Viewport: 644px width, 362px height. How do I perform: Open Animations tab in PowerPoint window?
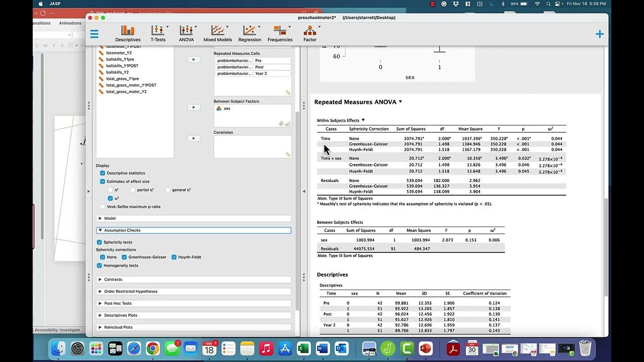70,23
